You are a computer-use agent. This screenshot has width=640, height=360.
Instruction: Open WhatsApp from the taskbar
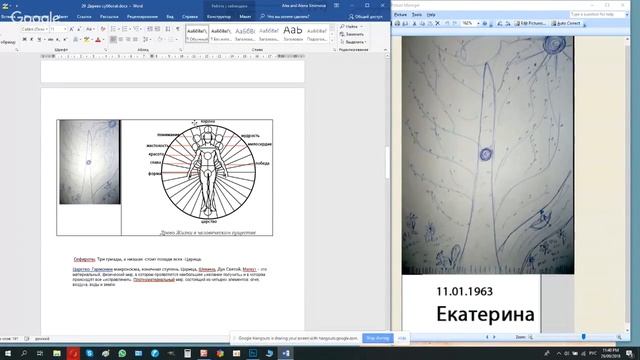[122, 353]
